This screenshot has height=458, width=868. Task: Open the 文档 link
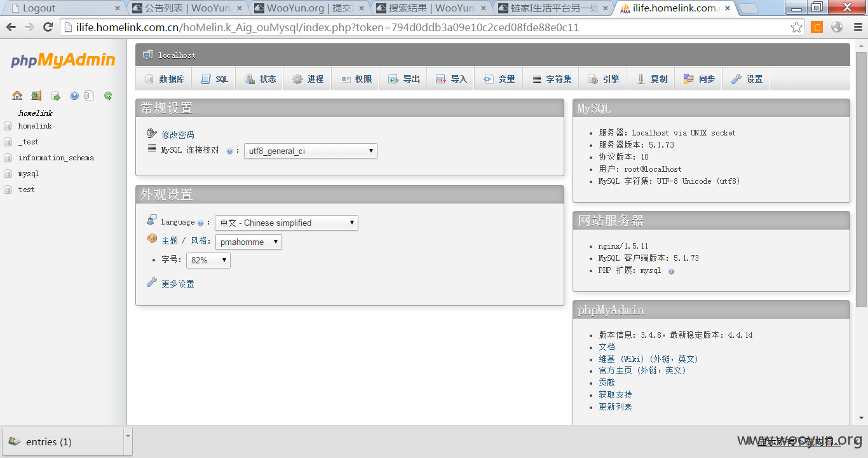pos(607,347)
